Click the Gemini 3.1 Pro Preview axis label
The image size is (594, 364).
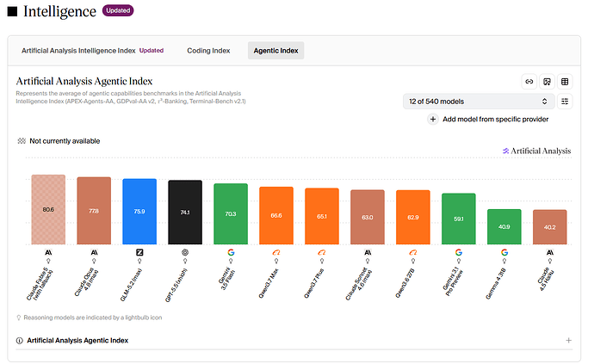pyautogui.click(x=453, y=281)
